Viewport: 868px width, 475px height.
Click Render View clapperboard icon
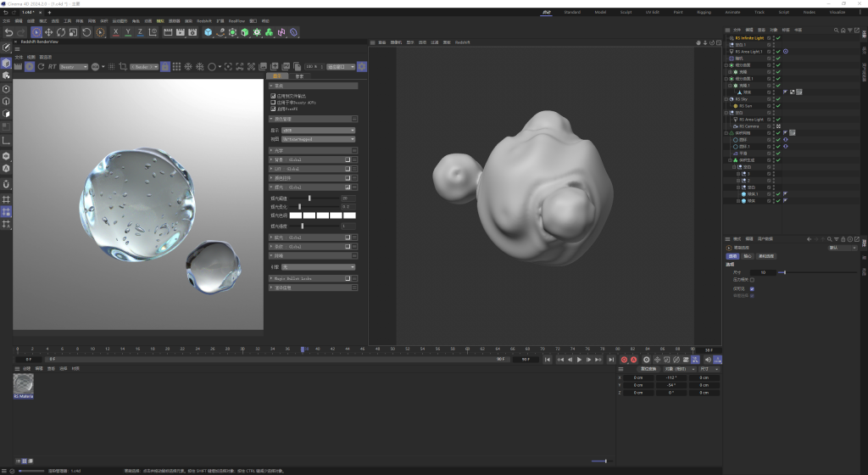coord(168,33)
